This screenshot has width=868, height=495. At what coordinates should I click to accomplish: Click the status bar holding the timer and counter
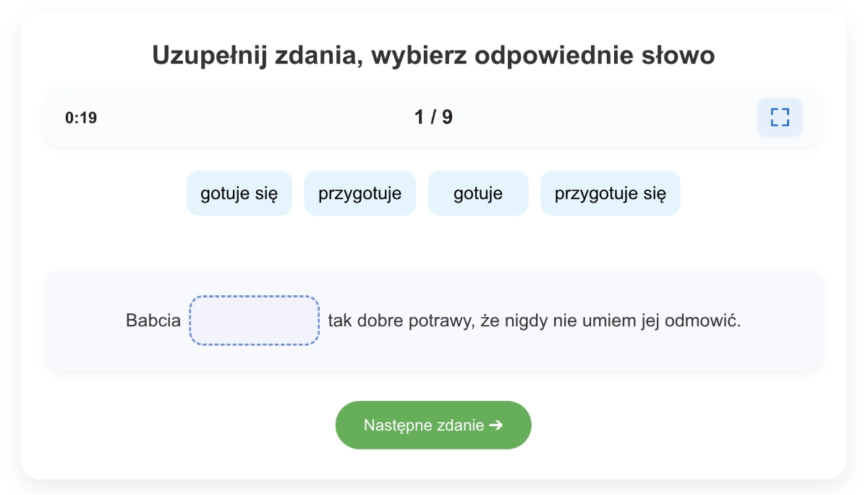pos(433,117)
